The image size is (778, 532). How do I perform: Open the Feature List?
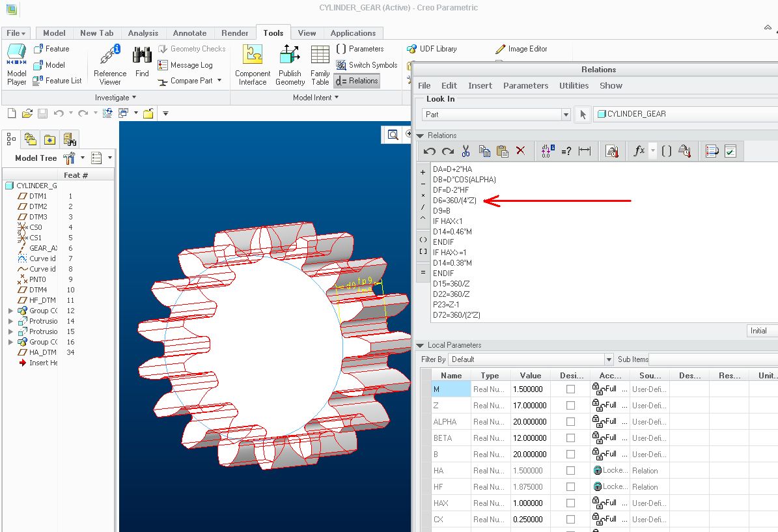57,80
